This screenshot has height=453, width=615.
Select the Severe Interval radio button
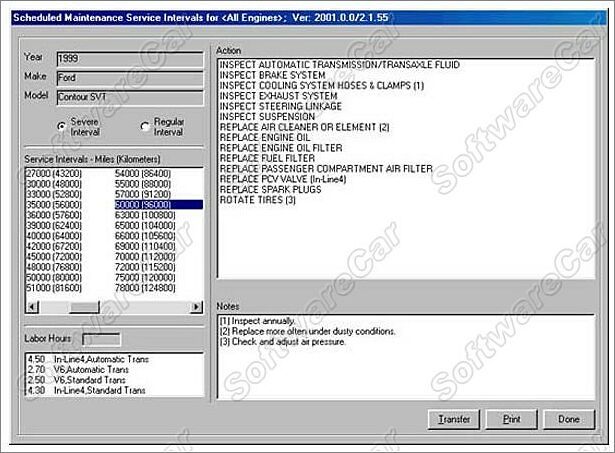click(63, 125)
